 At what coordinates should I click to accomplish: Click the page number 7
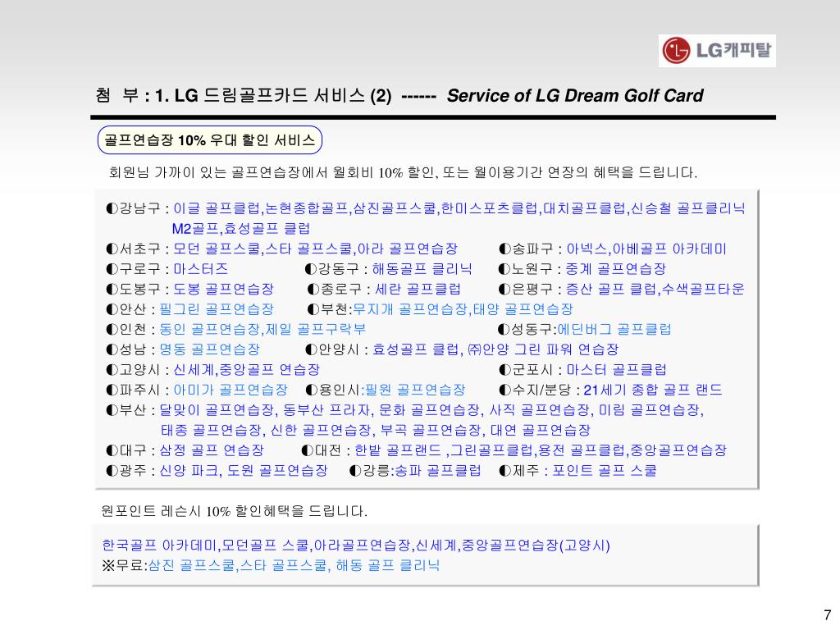point(828,615)
